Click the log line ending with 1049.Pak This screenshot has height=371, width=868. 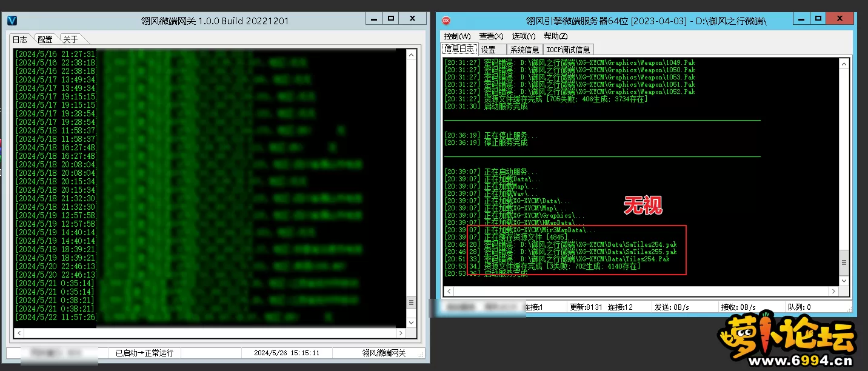(x=569, y=62)
